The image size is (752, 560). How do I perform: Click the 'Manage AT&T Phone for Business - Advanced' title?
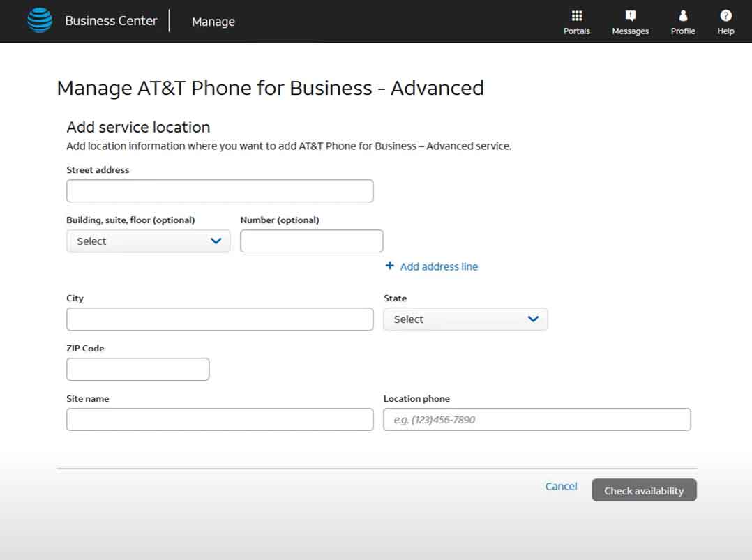coord(271,88)
